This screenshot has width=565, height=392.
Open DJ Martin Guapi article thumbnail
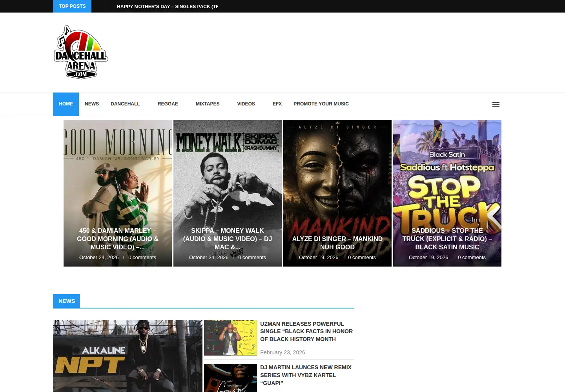(230, 378)
